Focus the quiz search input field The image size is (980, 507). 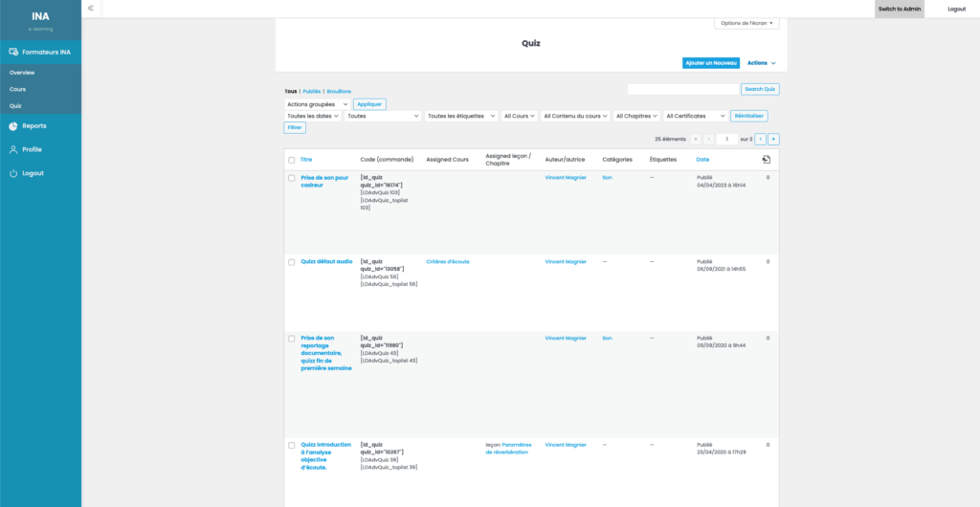[682, 89]
